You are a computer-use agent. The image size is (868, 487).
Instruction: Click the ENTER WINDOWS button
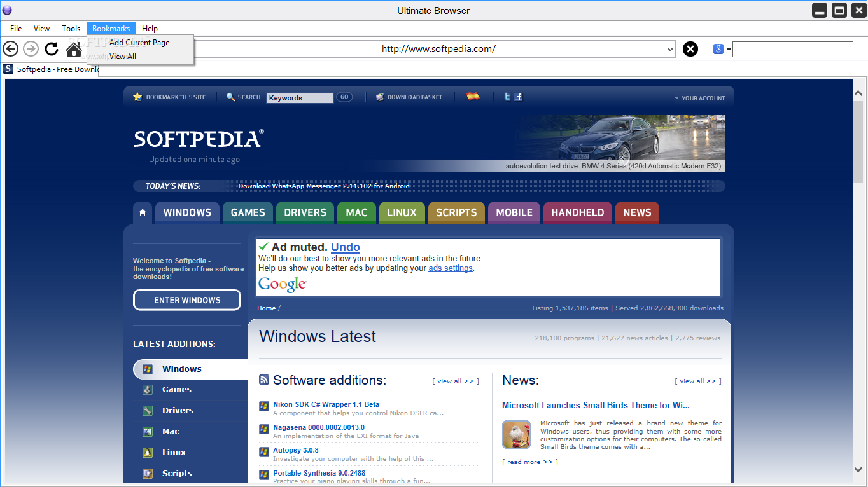(187, 300)
